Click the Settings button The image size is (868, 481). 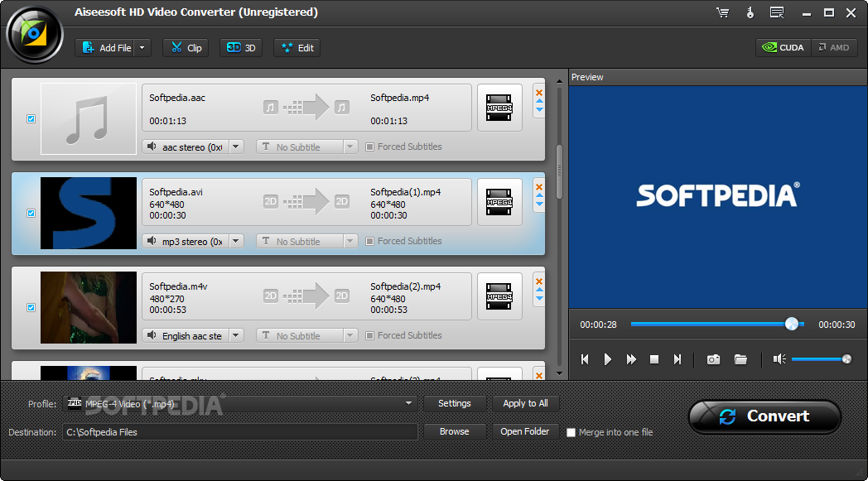click(455, 403)
